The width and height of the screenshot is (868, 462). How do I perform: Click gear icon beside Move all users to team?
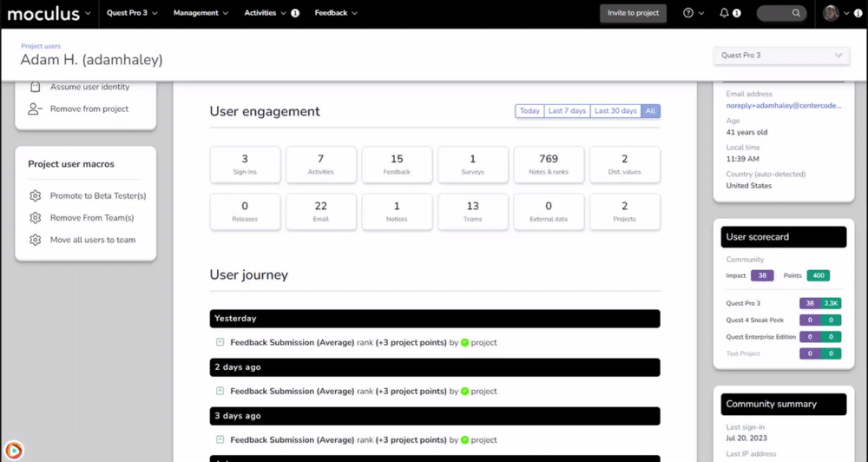click(x=36, y=240)
